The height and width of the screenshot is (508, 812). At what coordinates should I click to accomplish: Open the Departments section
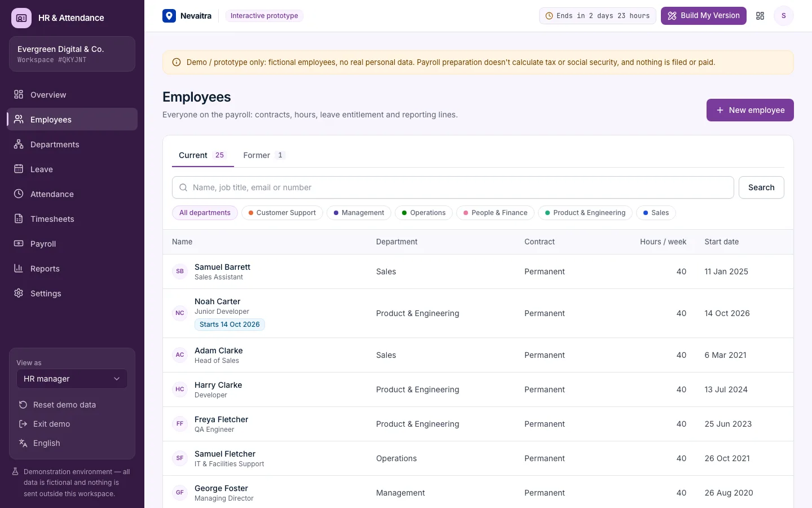tap(72, 144)
